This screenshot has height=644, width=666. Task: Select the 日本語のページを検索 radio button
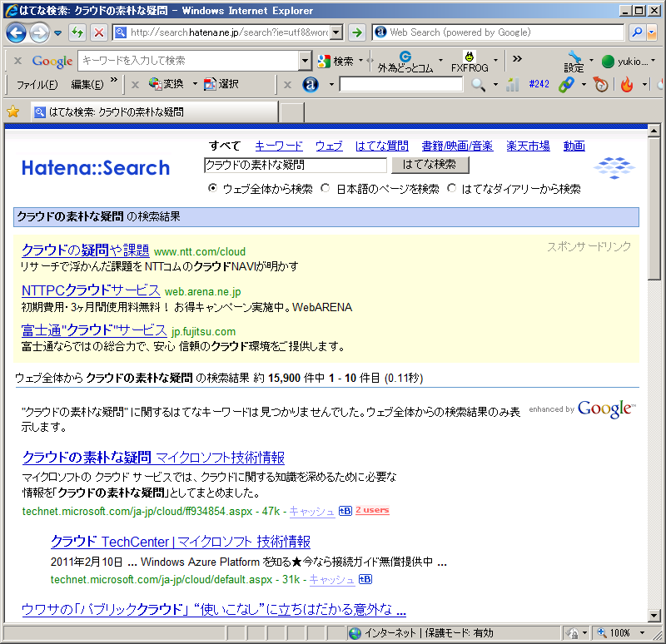point(326,189)
